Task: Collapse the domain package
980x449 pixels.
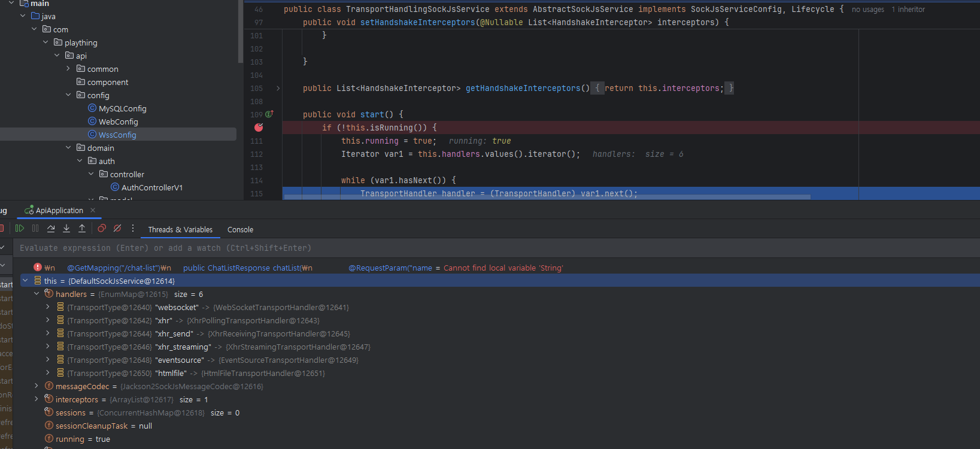Action: pyautogui.click(x=68, y=147)
